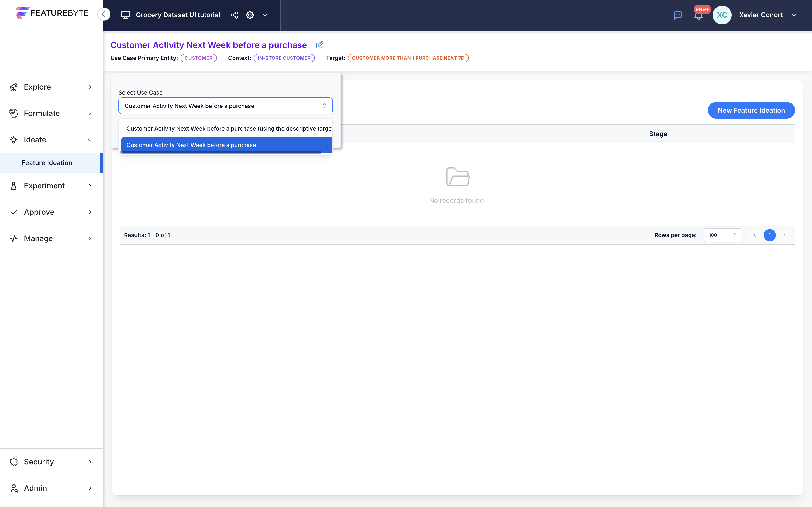Click the IN-STORE CUSTOMER context tag
Screen dimensions: 812x507
(284, 58)
